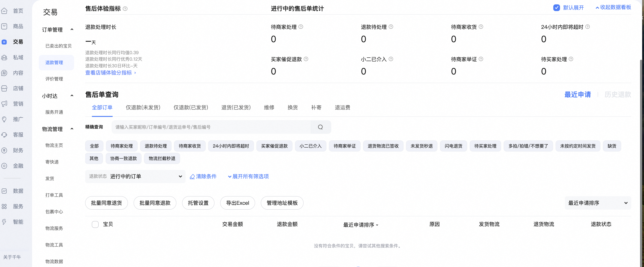Screen dimensions: 644x267
Task: Open 查看店铺体验分指标 link
Action: tap(111, 73)
